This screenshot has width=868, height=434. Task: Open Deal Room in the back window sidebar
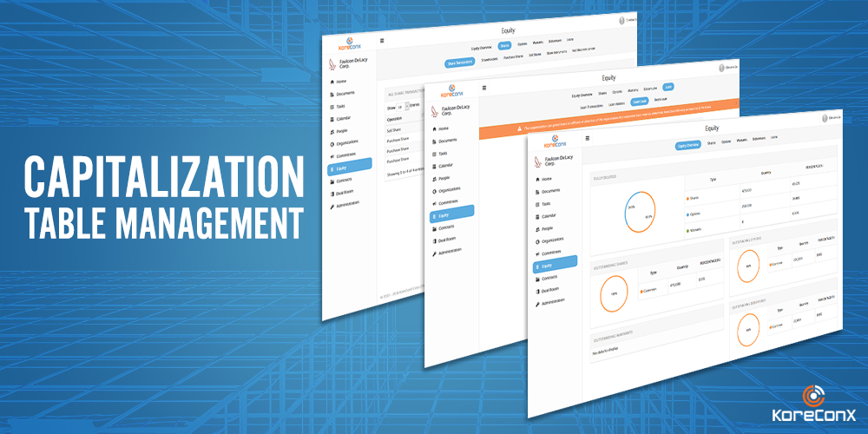344,193
